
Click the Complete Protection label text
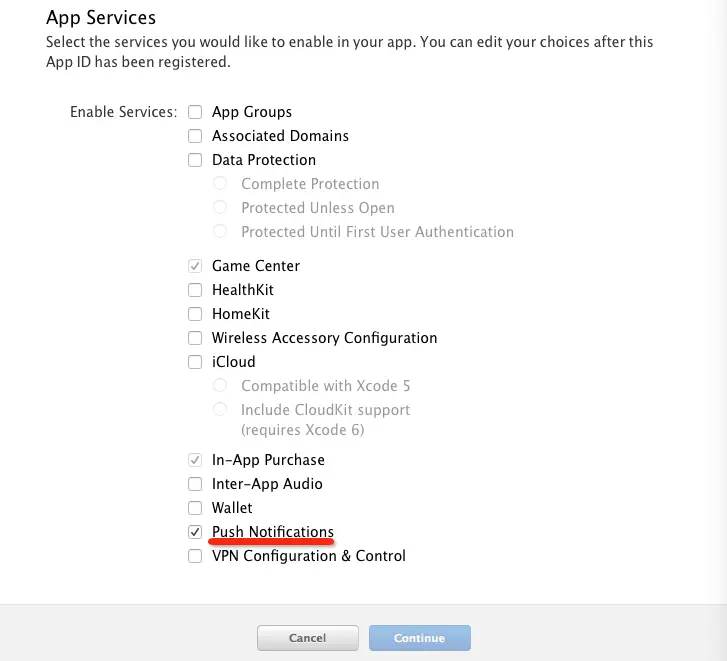coord(310,184)
